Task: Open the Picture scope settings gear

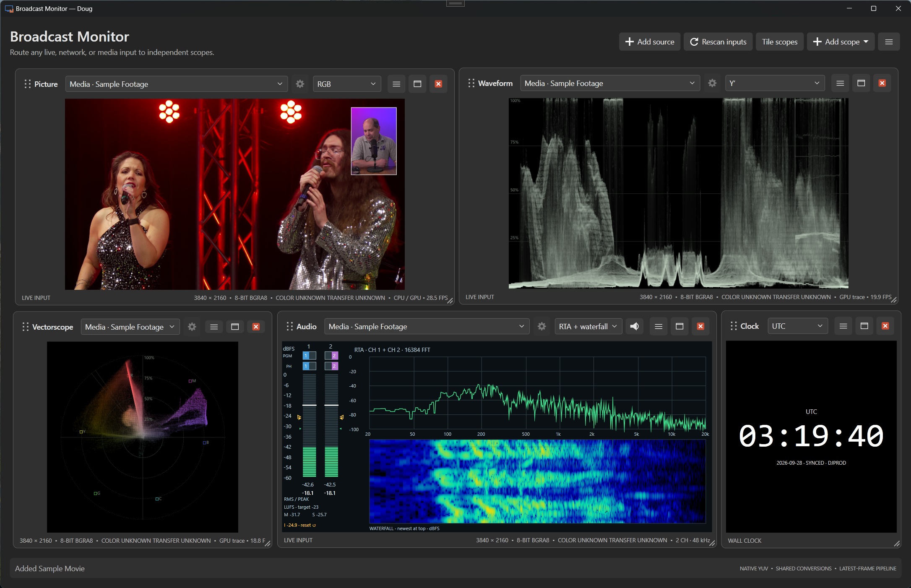Action: (300, 84)
